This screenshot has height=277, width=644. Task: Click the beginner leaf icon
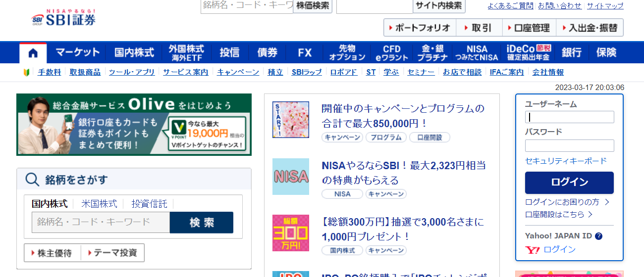[x=27, y=72]
